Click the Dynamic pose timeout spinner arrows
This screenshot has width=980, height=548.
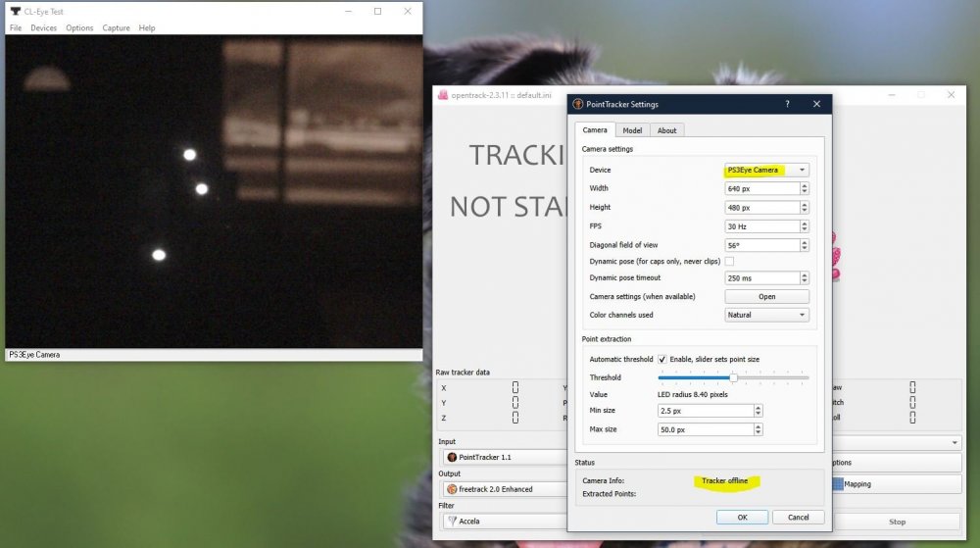[805, 278]
